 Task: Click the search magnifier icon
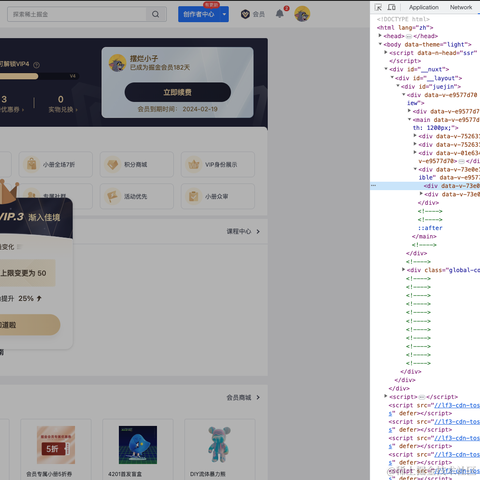(x=155, y=14)
